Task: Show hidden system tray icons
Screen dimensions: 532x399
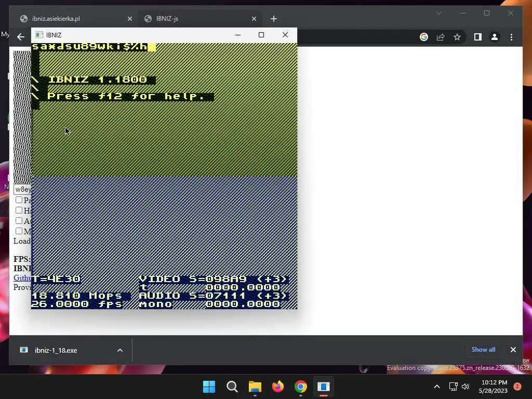Action: click(436, 387)
